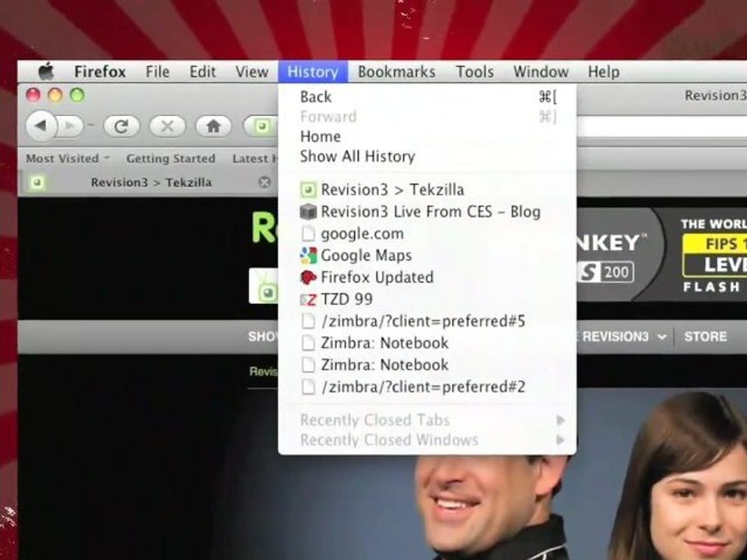The width and height of the screenshot is (747, 560).
Task: Minimize window with the yellow button
Action: click(x=55, y=95)
